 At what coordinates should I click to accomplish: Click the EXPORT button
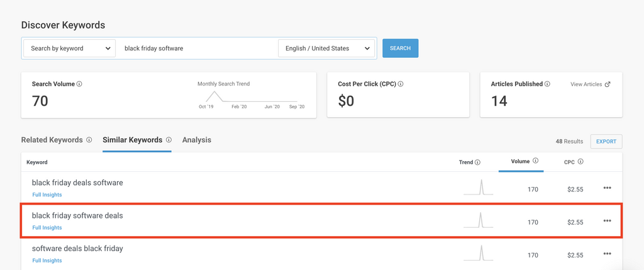(606, 142)
